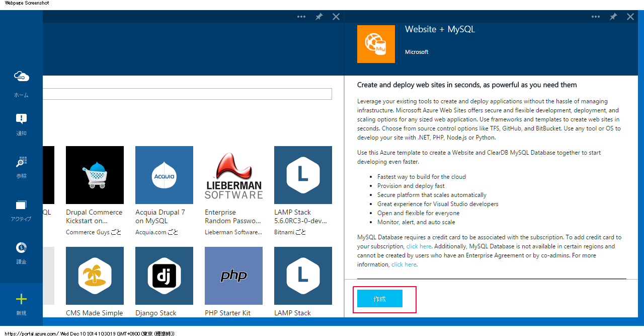Close the Website + MySQL blade
The image size is (644, 336).
(x=630, y=17)
